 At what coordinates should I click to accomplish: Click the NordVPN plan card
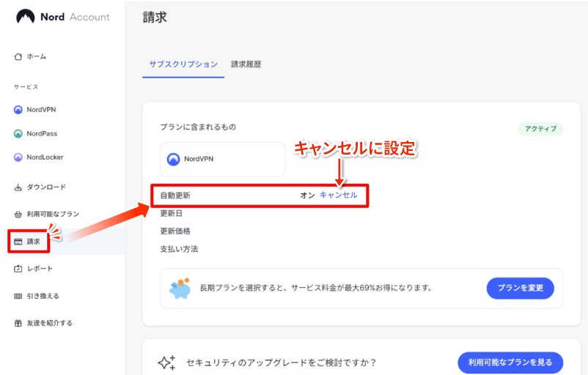(x=222, y=159)
